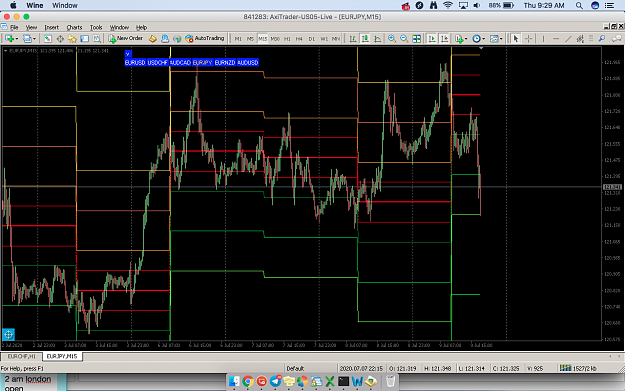Select the D1 timeframe
Screen dimensions: 625x391
(312, 39)
